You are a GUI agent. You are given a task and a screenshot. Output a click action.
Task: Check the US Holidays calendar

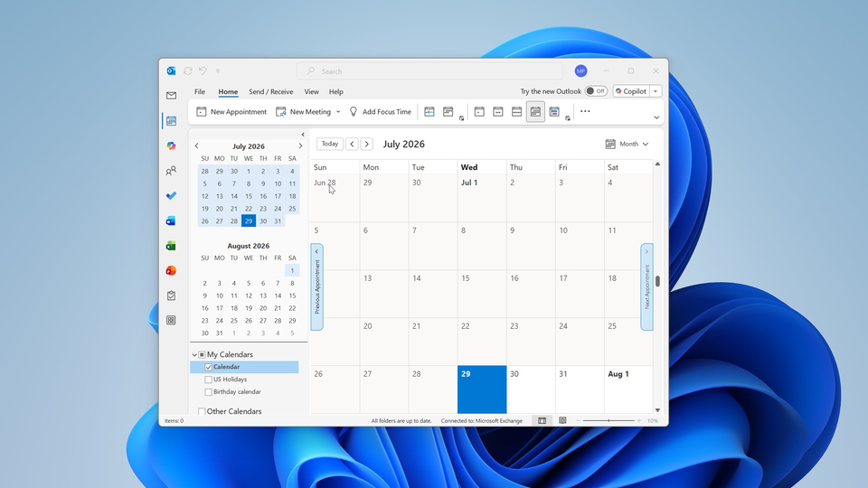[x=208, y=380]
